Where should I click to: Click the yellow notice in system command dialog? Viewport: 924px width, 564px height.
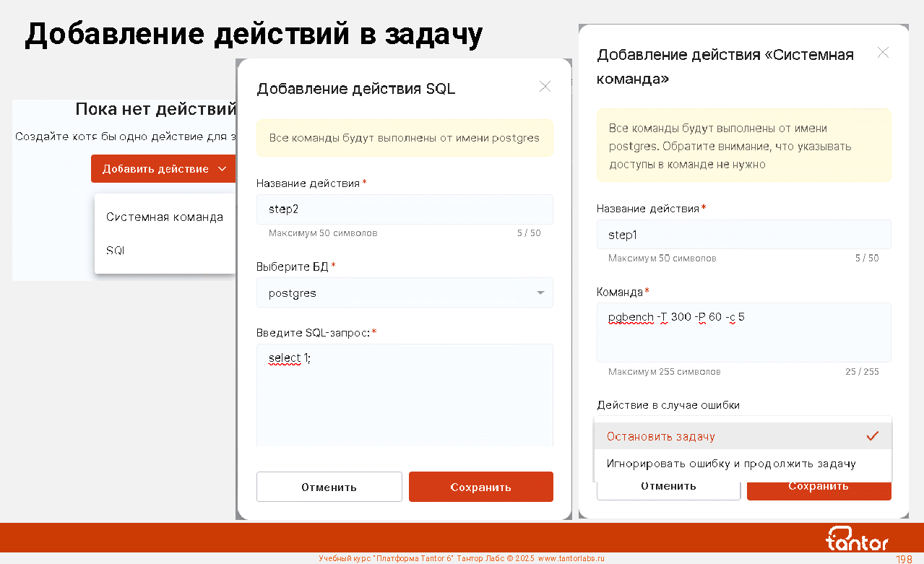[743, 146]
